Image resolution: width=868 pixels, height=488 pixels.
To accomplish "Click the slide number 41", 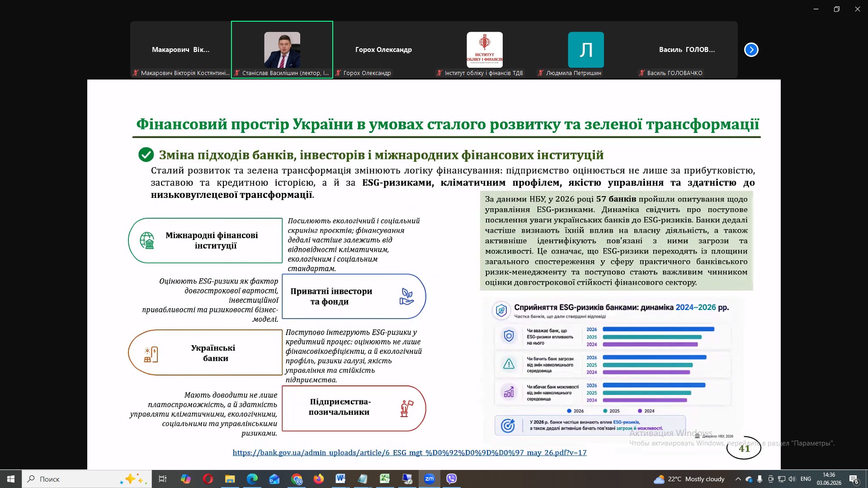I will click(x=744, y=448).
